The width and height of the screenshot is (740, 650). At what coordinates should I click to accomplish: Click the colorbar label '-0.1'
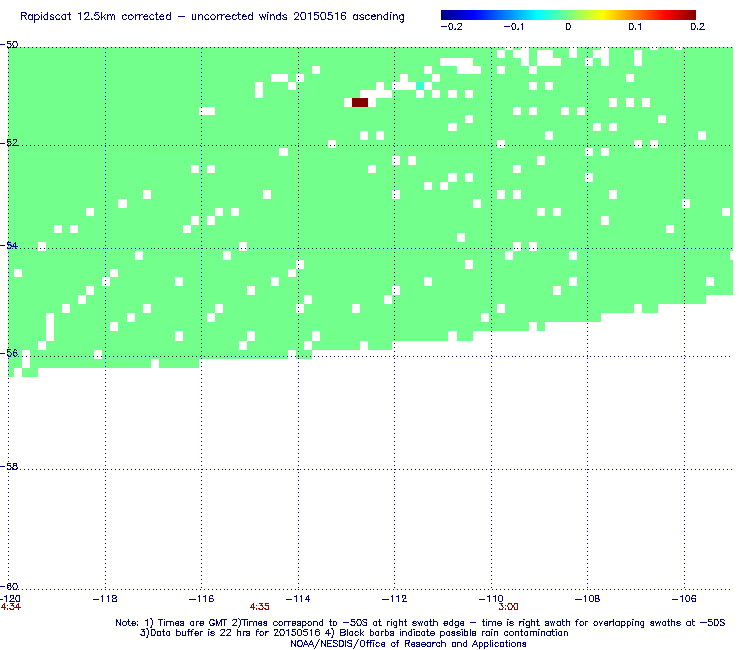513,27
